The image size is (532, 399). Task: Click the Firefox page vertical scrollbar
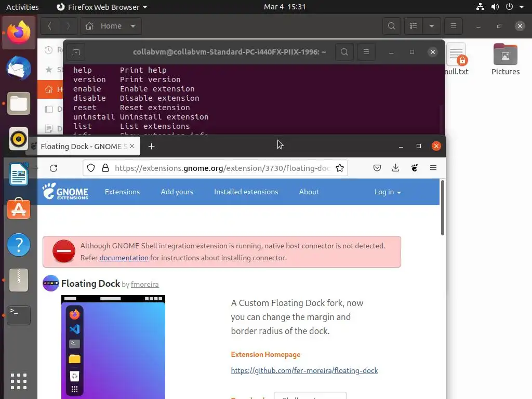[443, 208]
